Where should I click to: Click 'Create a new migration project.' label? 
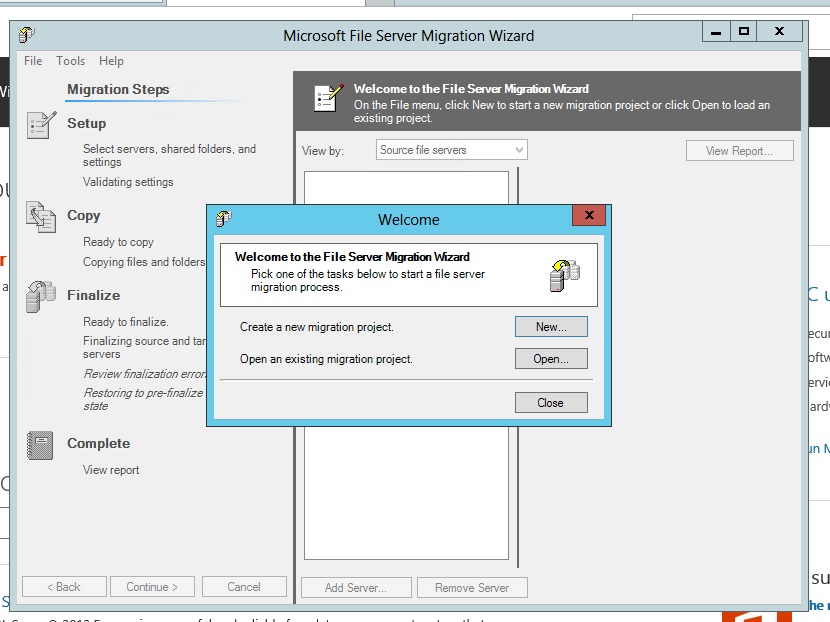click(x=317, y=327)
